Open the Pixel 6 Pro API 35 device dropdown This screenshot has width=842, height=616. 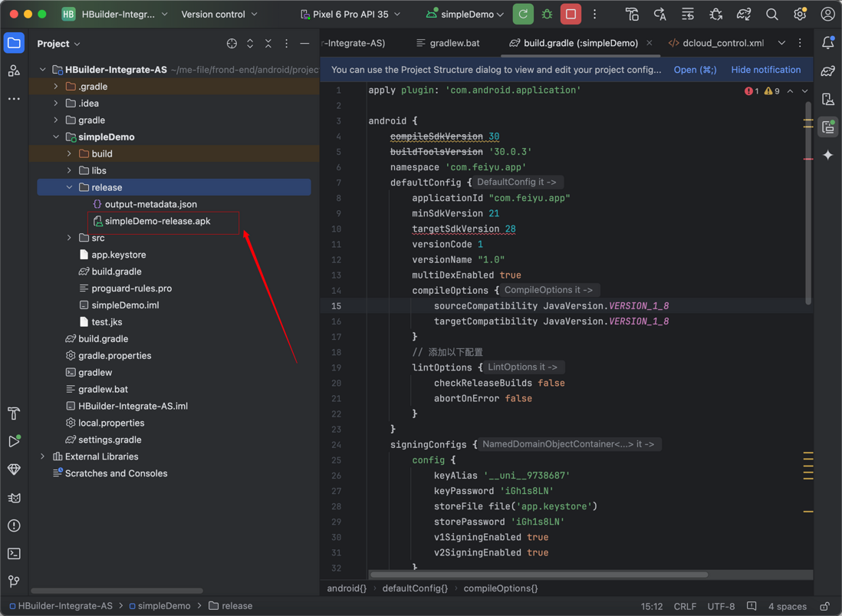[350, 15]
